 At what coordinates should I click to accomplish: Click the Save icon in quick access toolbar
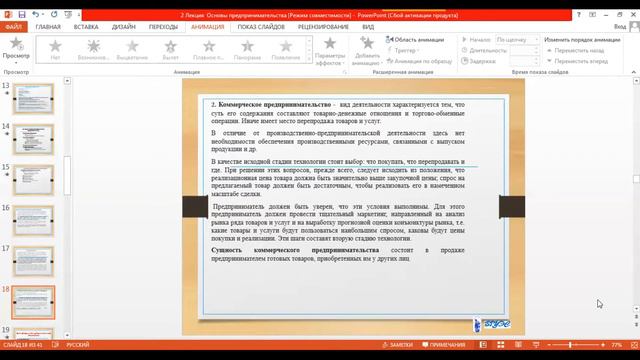pos(22,15)
